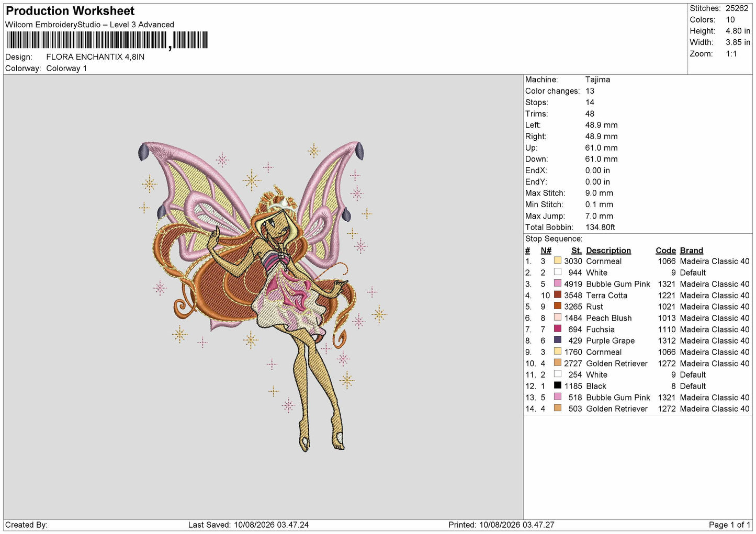756x534 pixels.
Task: Click the Cornmeal swatch beside 1760 stitches
Action: [x=558, y=351]
